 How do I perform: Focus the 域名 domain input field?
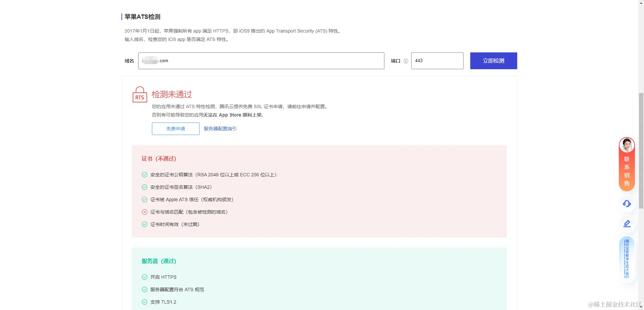[x=261, y=61]
